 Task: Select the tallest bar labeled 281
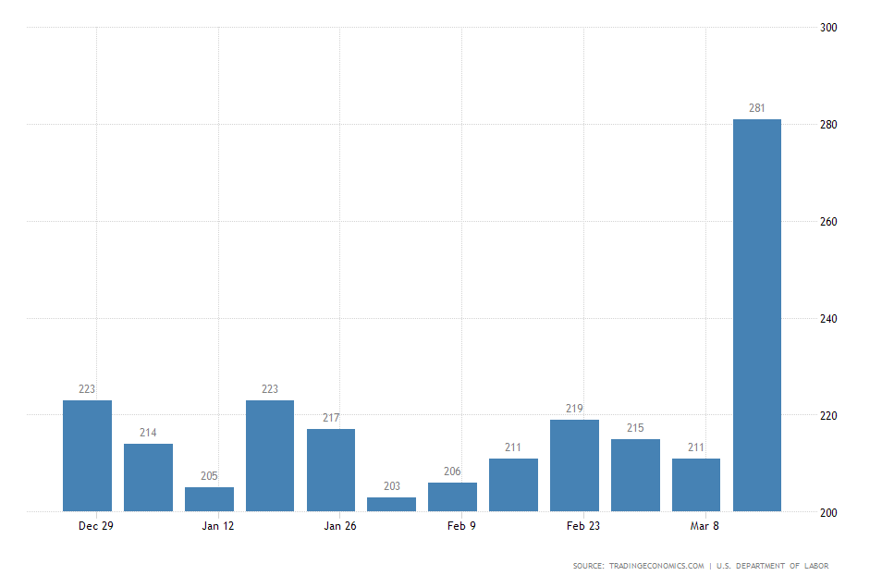pos(758,314)
